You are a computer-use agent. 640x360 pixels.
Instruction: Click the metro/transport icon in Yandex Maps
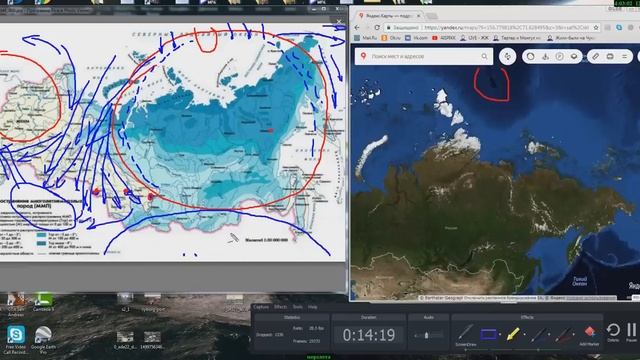545,56
